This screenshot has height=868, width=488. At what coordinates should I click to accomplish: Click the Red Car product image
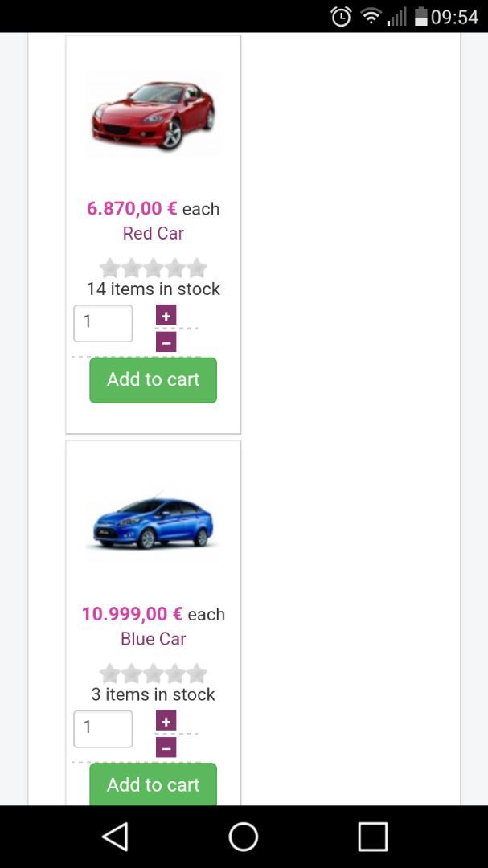153,113
